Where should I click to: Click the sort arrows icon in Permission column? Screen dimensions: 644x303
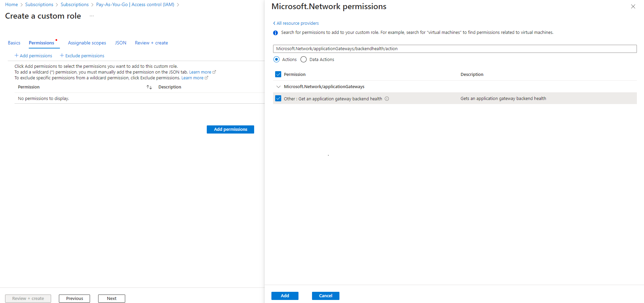click(x=149, y=87)
